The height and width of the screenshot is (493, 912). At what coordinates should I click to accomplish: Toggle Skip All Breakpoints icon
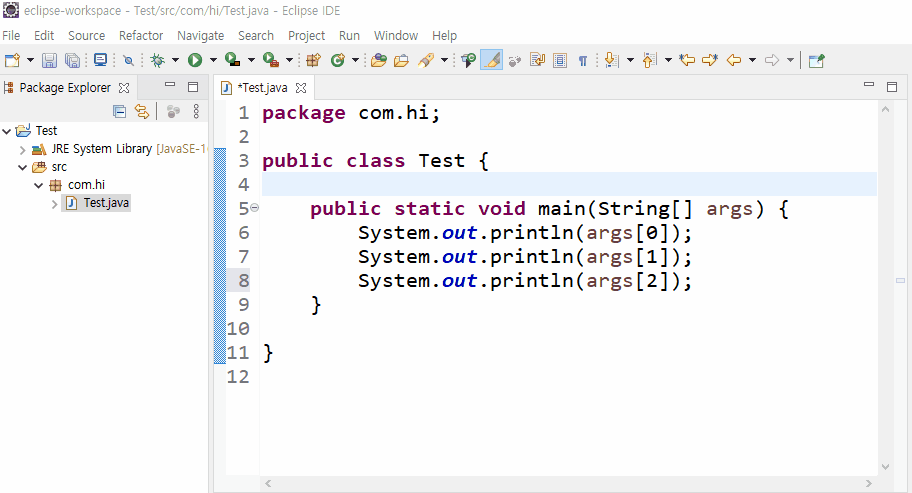(129, 60)
